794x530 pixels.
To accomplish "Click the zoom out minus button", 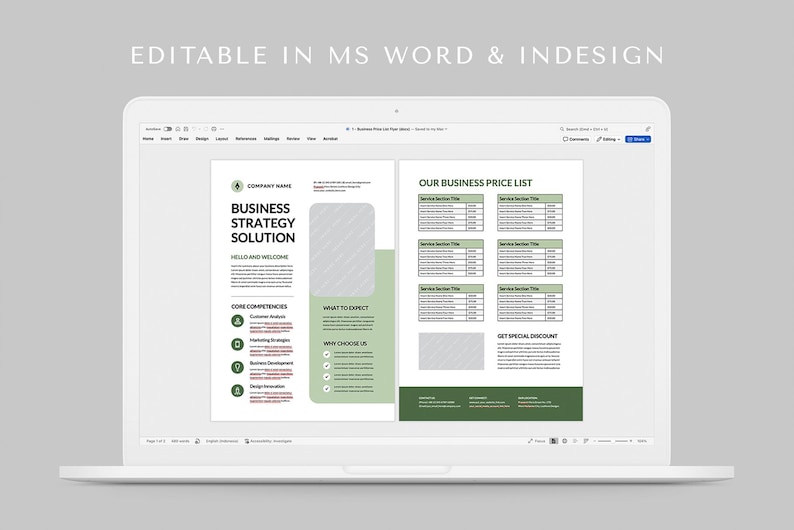I will [x=594, y=441].
